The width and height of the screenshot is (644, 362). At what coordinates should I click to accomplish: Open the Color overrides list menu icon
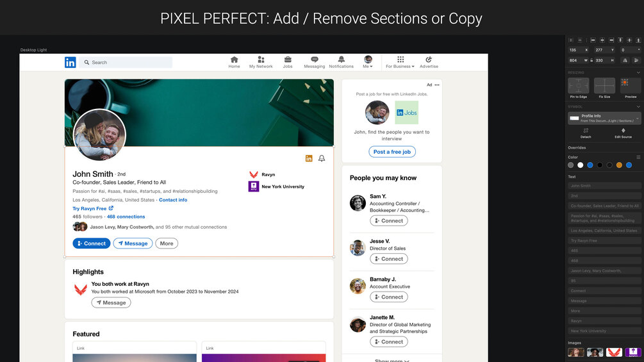[638, 157]
